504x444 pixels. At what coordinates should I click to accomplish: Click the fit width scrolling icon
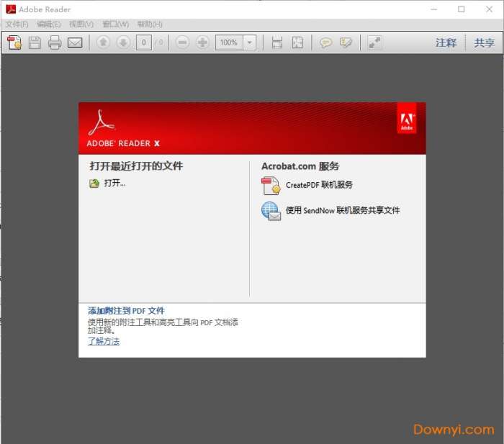click(x=277, y=42)
